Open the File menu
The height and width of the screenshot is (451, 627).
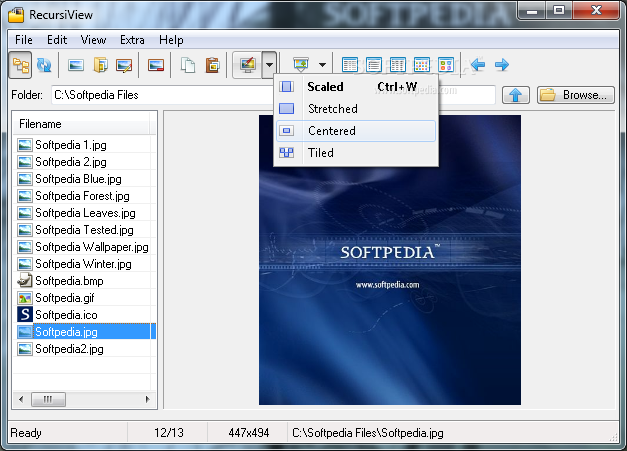click(24, 40)
